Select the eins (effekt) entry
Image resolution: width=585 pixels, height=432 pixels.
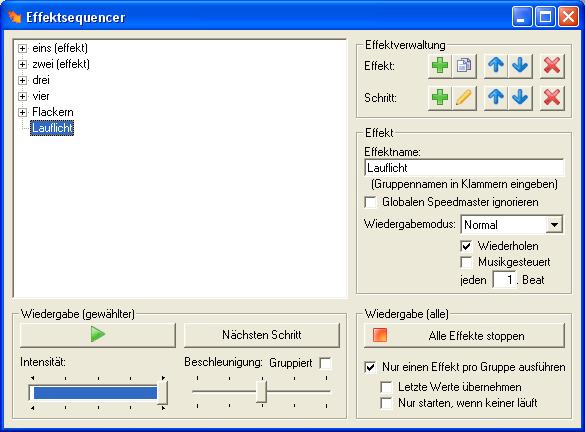pos(60,48)
